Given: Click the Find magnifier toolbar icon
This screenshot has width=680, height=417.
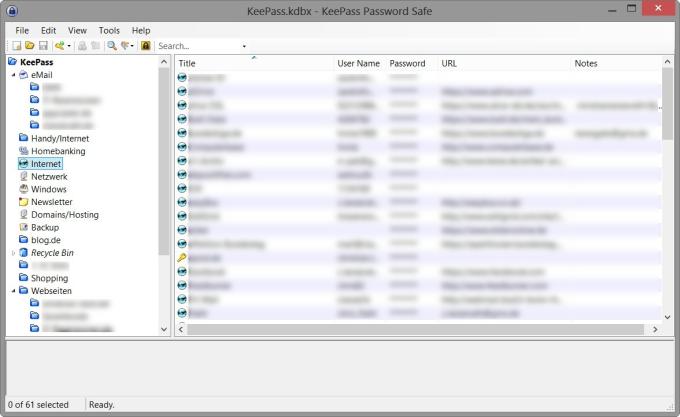Looking at the screenshot, I should coord(112,46).
